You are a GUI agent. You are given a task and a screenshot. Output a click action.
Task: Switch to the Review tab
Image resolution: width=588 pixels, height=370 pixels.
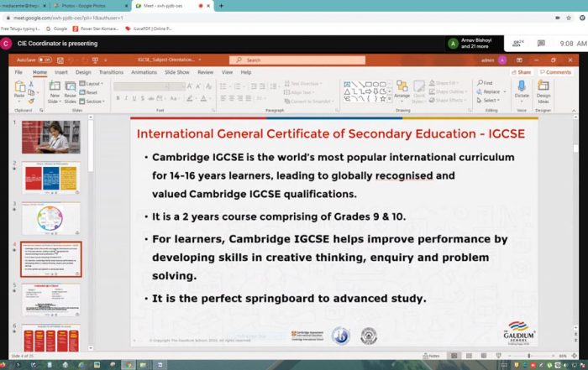206,72
